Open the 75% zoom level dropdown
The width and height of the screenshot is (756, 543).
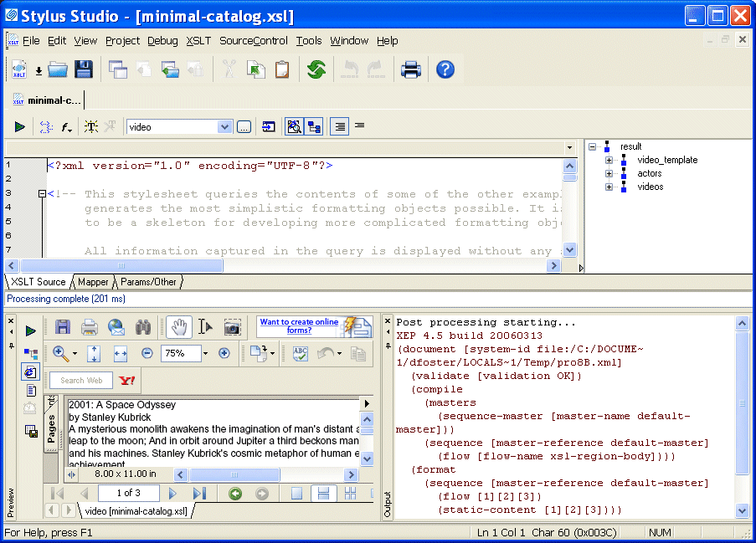click(x=205, y=354)
